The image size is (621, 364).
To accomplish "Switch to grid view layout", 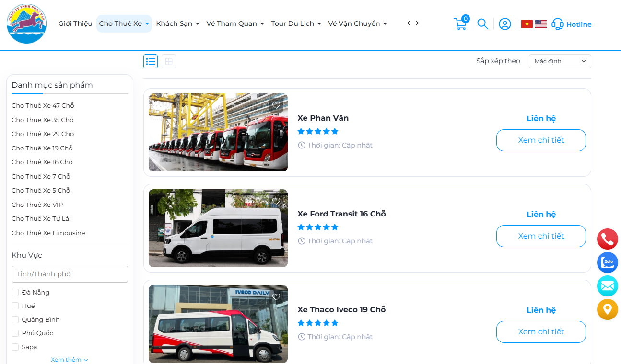I will 168,61.
